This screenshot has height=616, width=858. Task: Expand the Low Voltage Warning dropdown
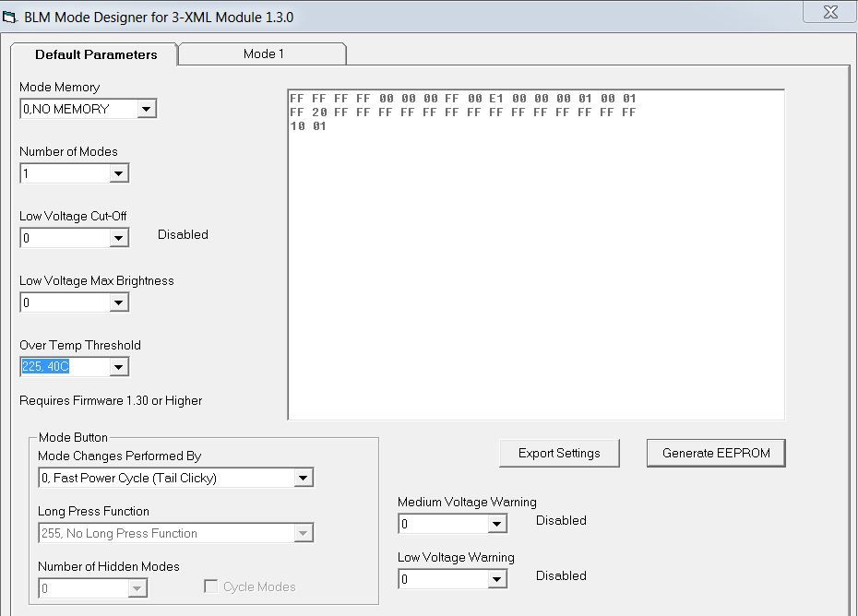coord(496,579)
